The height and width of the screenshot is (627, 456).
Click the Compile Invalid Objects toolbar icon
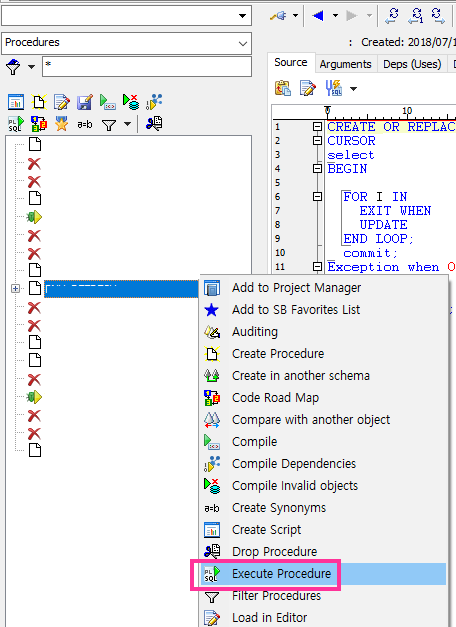[131, 102]
